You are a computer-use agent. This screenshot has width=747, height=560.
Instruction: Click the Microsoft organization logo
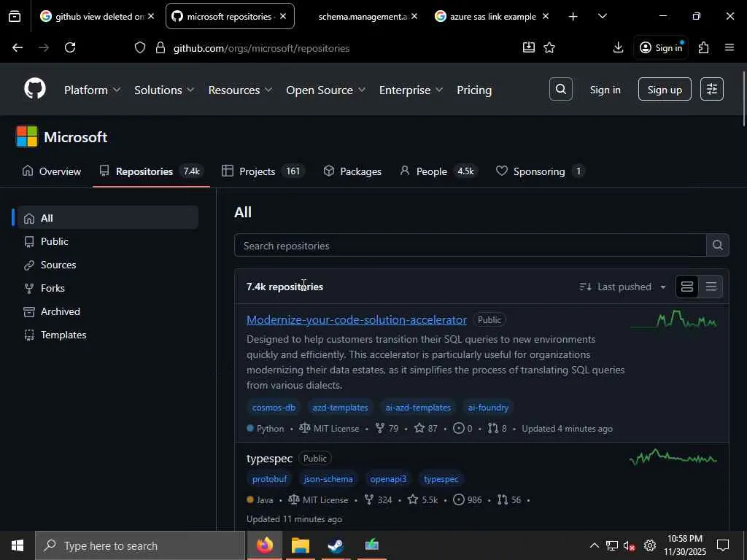pyautogui.click(x=27, y=136)
